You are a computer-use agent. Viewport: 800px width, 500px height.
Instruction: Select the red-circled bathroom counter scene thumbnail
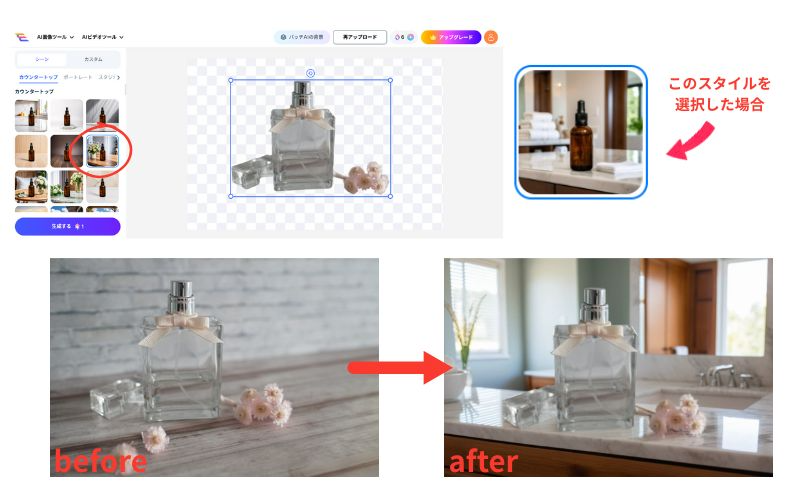pyautogui.click(x=101, y=151)
